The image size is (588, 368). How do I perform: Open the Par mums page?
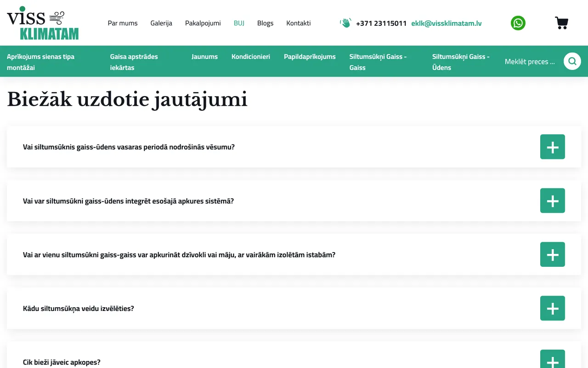tap(123, 23)
